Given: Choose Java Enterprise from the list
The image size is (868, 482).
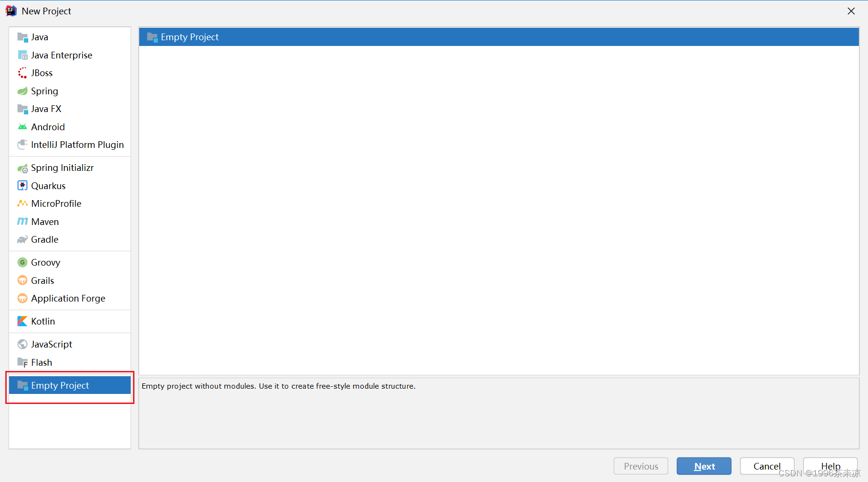Looking at the screenshot, I should click(70, 55).
